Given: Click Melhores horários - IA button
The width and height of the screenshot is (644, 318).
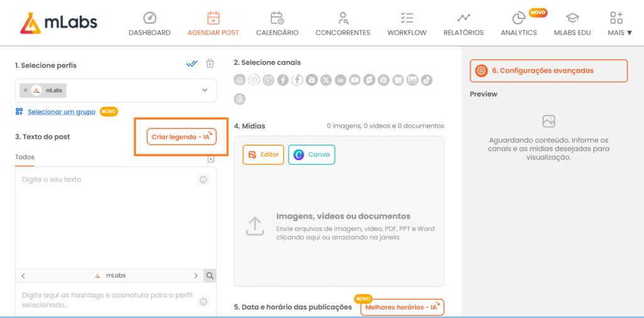Looking at the screenshot, I should [x=402, y=307].
